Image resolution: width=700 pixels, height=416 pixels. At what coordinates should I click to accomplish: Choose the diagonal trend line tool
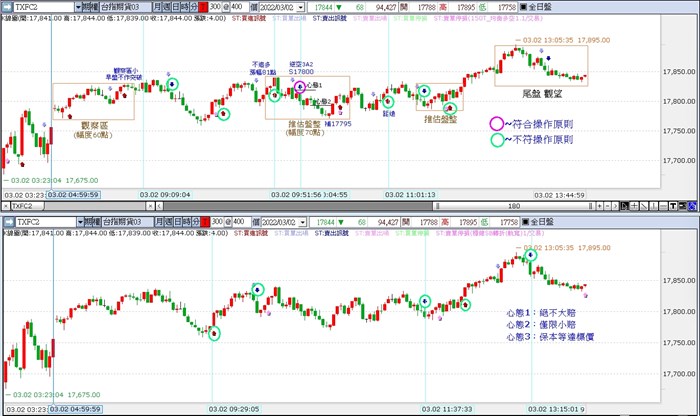click(x=644, y=206)
